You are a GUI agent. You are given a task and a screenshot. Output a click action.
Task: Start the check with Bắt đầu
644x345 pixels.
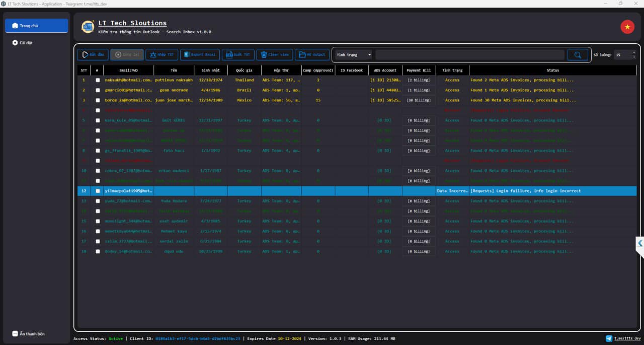(93, 54)
